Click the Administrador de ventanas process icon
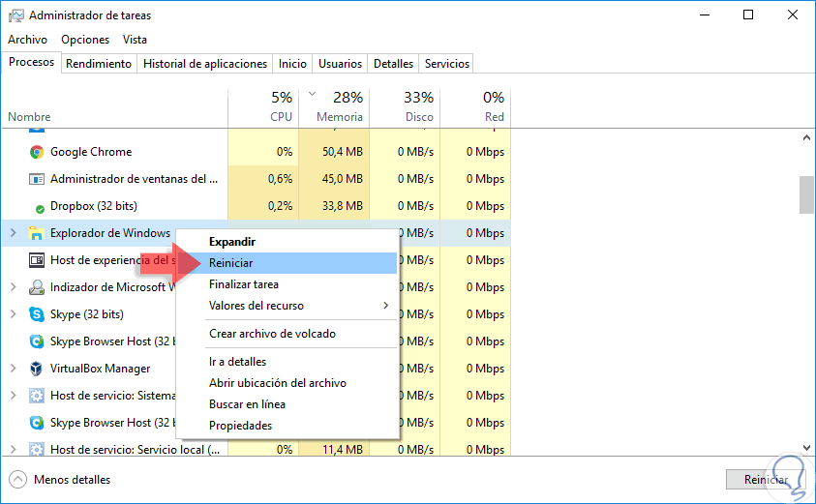The width and height of the screenshot is (816, 504). coord(37,179)
